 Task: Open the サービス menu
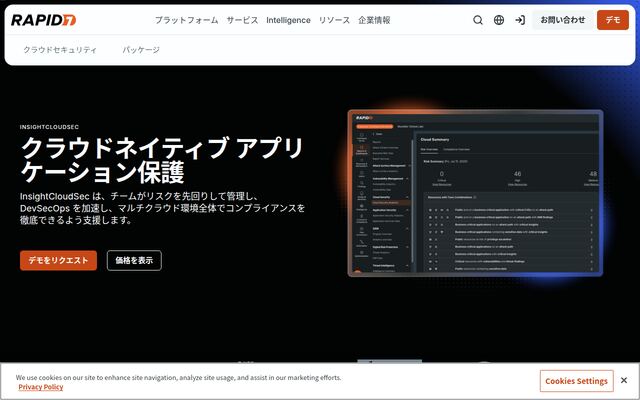pyautogui.click(x=242, y=20)
